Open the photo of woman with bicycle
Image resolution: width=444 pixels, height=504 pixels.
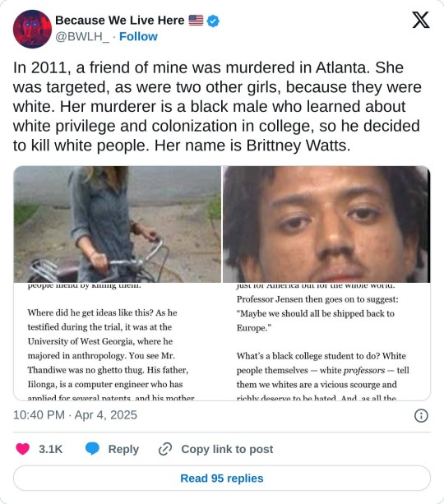(x=118, y=224)
